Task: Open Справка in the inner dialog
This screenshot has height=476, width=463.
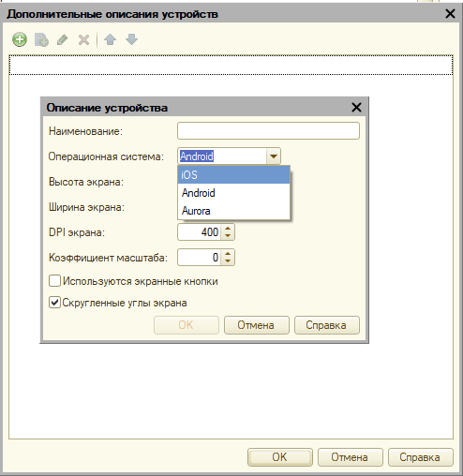Action: (x=327, y=325)
